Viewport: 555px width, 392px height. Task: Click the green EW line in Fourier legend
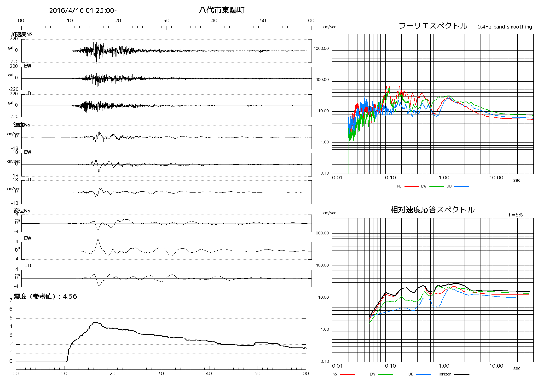coord(437,187)
